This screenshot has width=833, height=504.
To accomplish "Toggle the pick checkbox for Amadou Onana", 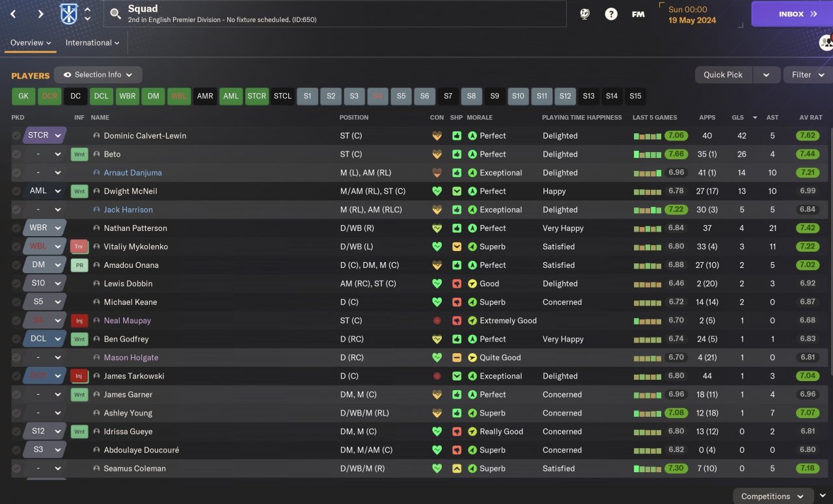I will [x=16, y=265].
